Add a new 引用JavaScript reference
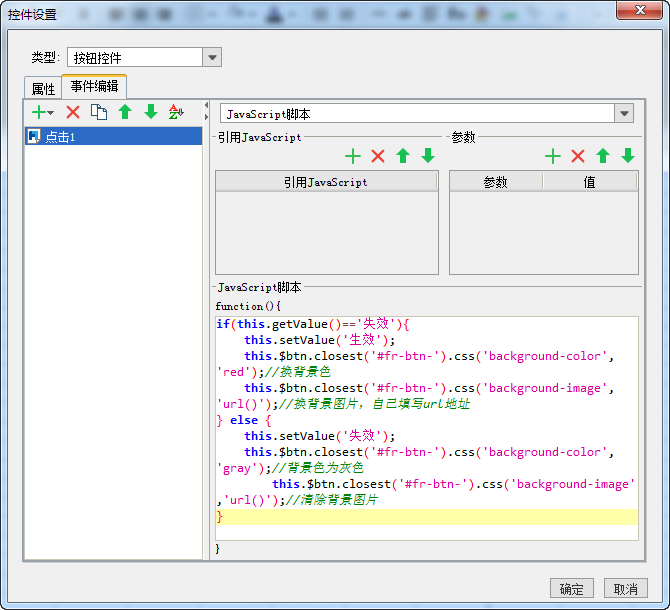 (352, 156)
